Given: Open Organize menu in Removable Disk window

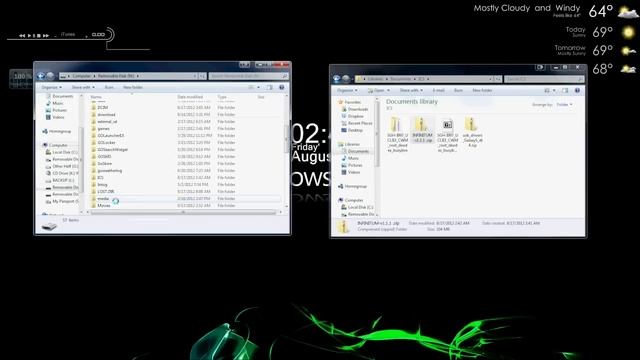Looking at the screenshot, I should (51, 87).
